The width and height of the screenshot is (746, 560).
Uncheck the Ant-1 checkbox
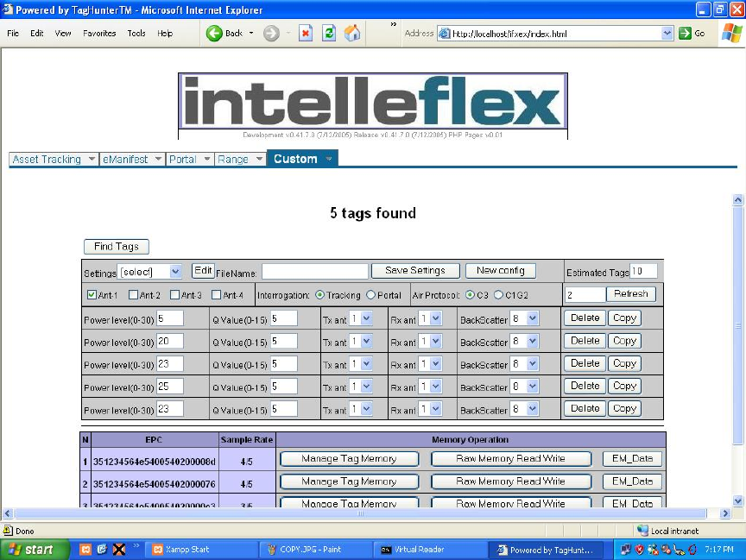click(x=92, y=295)
